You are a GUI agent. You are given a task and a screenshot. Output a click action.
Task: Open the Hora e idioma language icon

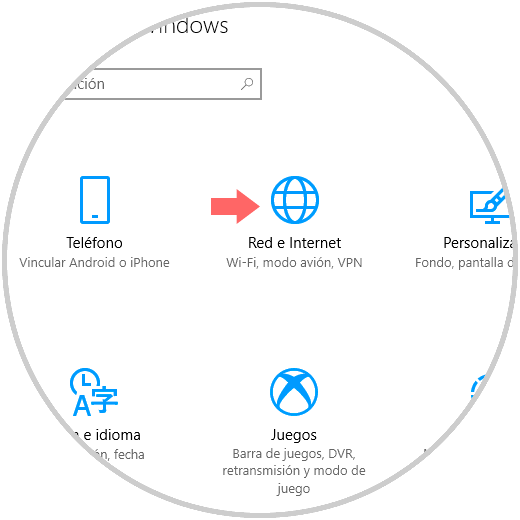click(x=94, y=392)
